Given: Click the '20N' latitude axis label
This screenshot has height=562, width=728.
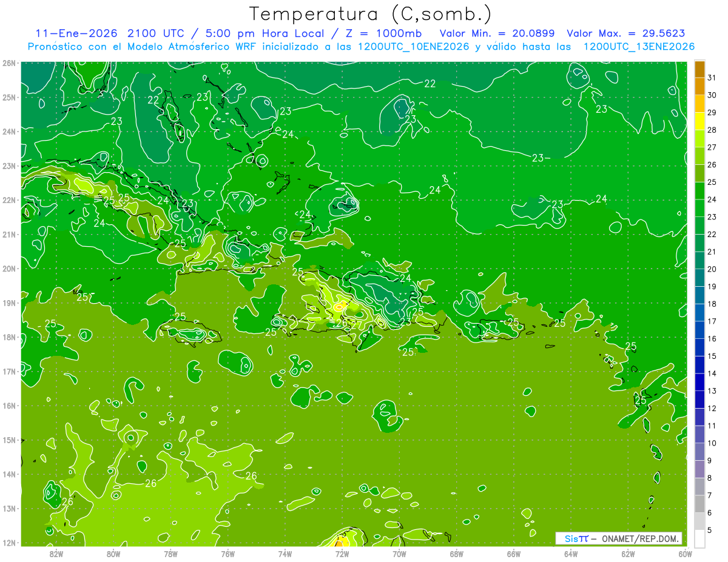Looking at the screenshot, I should click(9, 269).
